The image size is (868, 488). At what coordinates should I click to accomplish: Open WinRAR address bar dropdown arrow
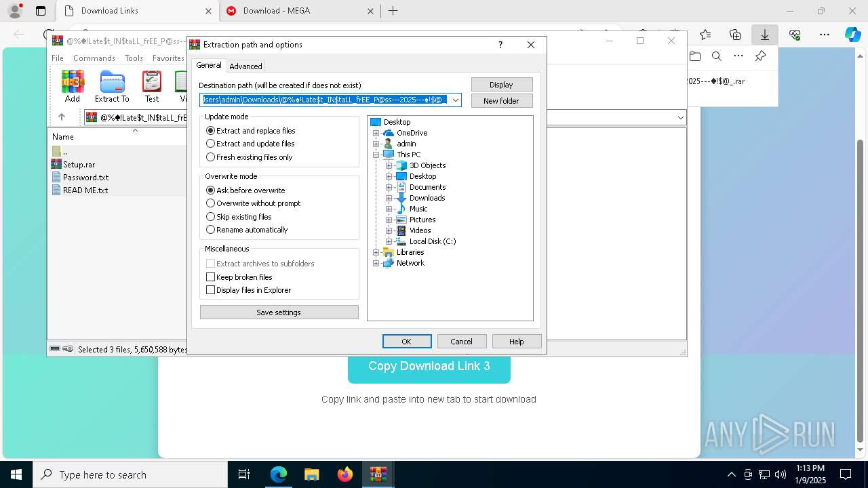680,117
